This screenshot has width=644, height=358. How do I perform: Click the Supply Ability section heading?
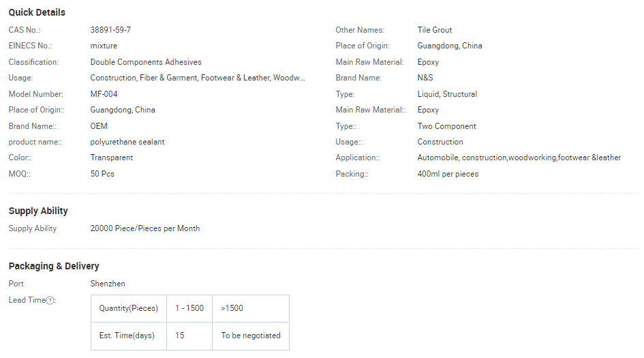[38, 211]
